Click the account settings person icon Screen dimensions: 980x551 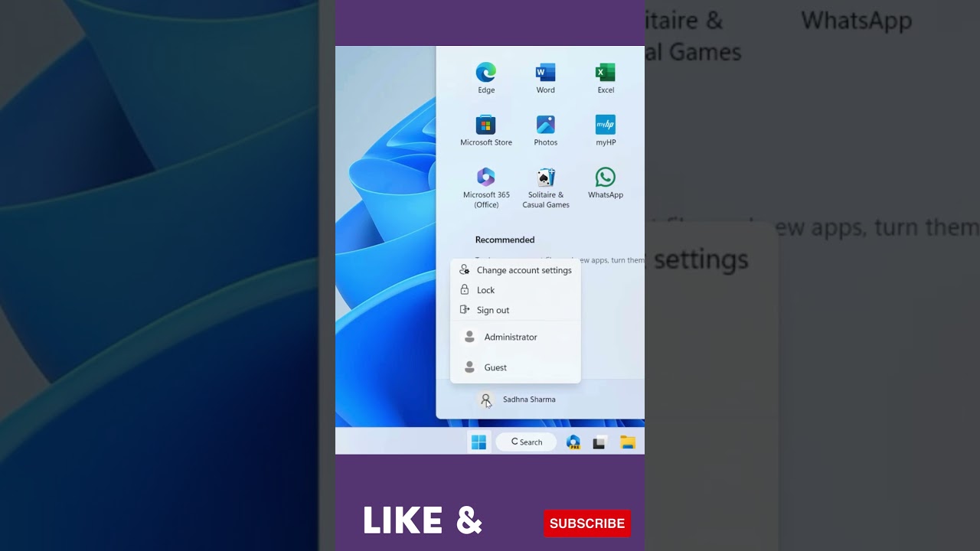coord(464,270)
